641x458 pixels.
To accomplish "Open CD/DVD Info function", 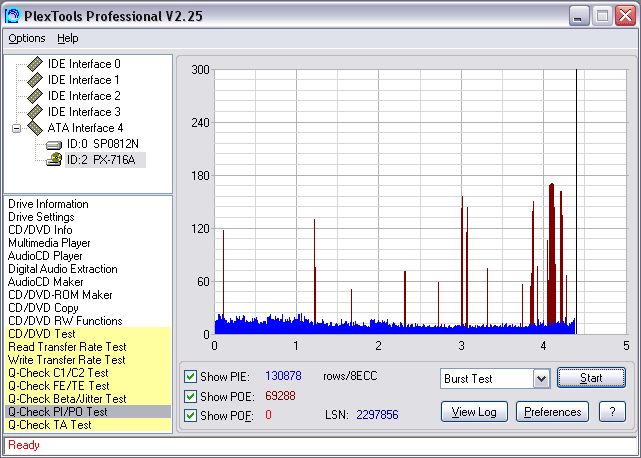I will tap(40, 230).
